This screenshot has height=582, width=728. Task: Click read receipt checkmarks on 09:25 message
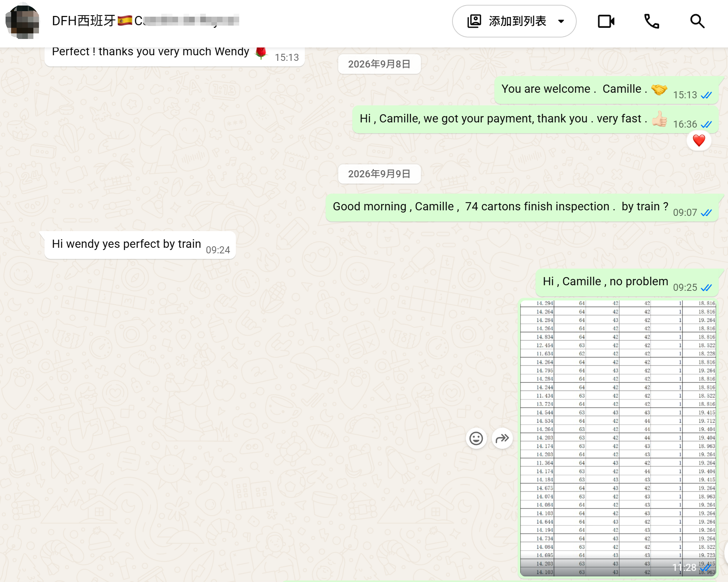tap(706, 287)
